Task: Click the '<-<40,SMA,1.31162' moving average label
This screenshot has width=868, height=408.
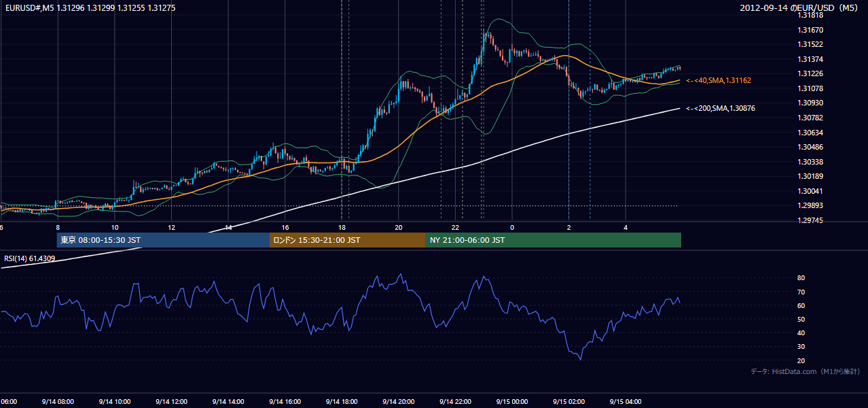Action: point(719,80)
